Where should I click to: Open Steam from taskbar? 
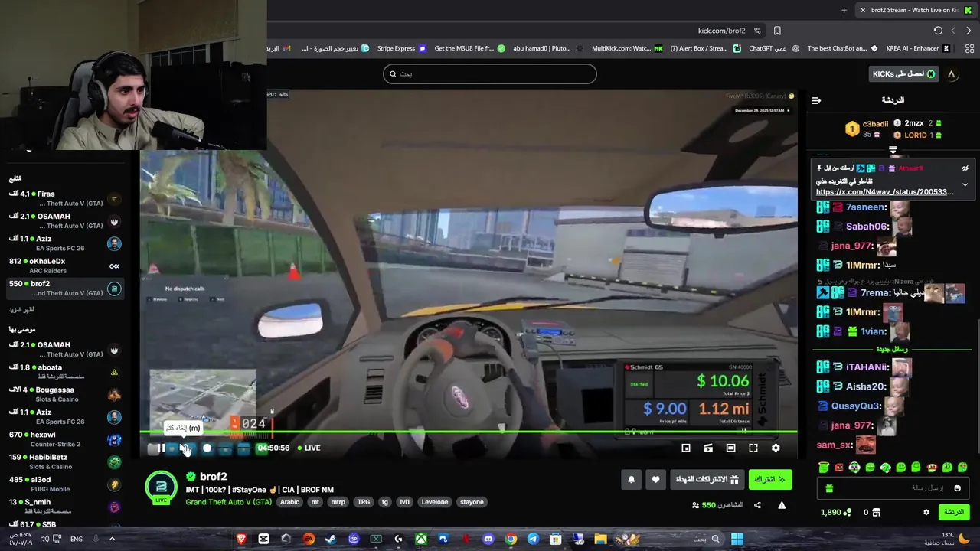click(331, 539)
